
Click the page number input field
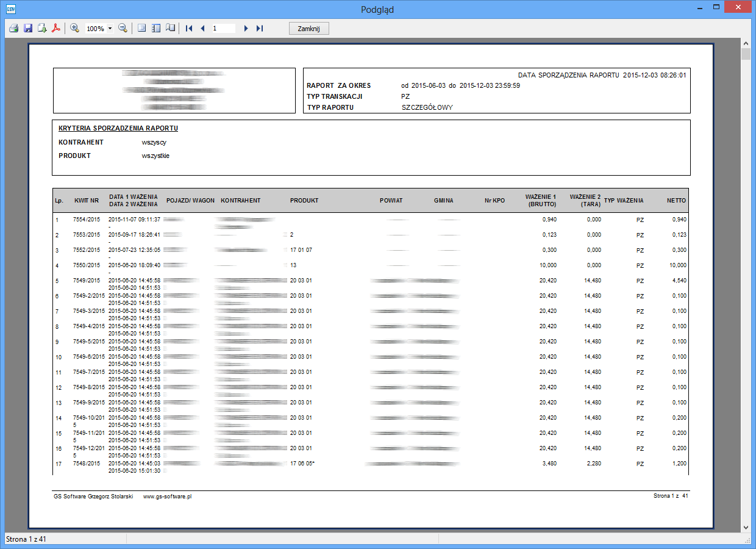223,29
